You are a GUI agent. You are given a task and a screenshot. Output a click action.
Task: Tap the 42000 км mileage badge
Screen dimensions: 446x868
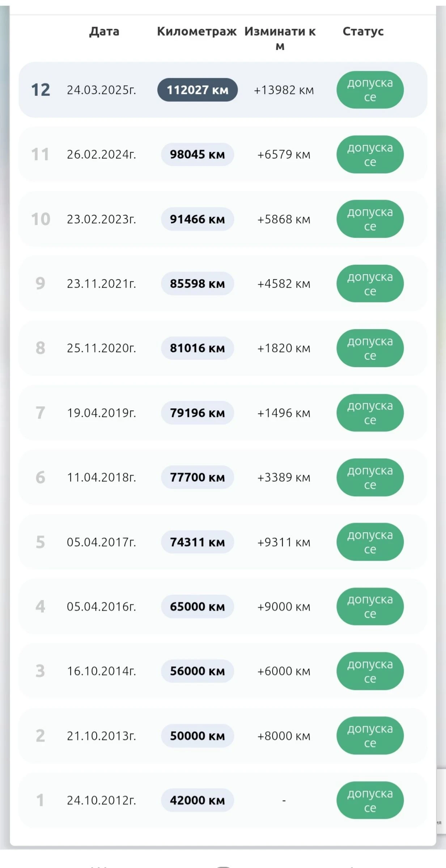197,800
